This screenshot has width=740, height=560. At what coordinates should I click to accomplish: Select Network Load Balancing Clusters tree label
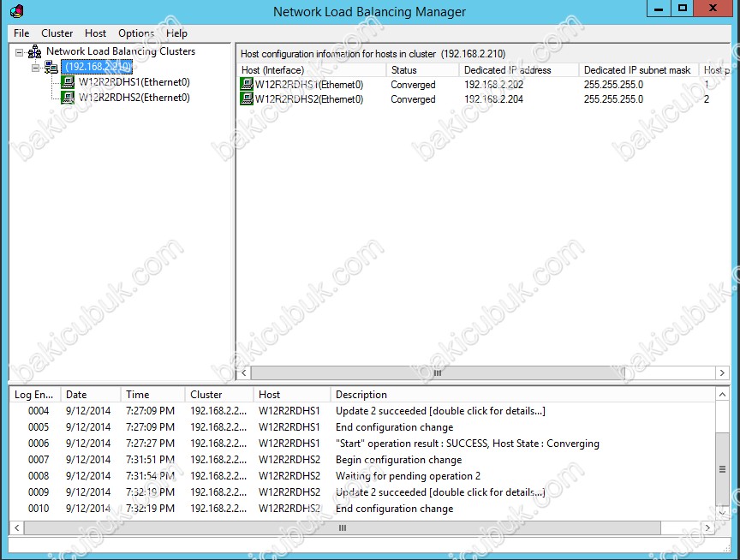click(x=121, y=51)
